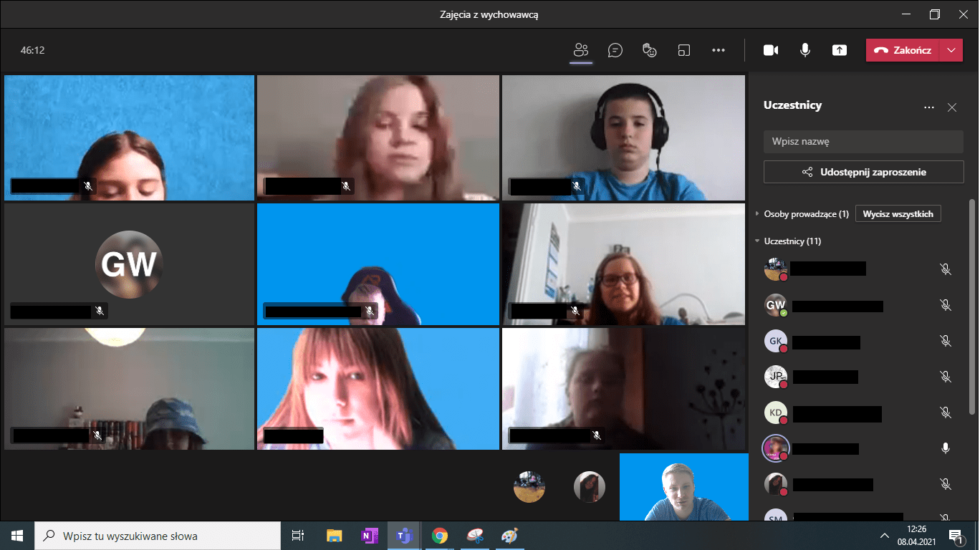Viewport: 980px width, 550px height.
Task: Click active microphone icon in participant list
Action: (946, 448)
